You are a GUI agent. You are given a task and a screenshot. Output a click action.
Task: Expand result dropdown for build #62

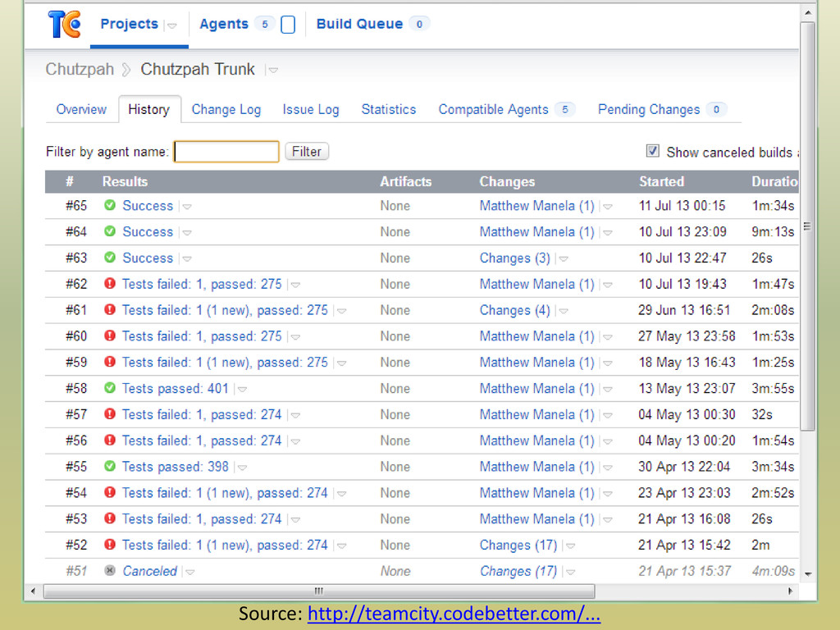click(295, 285)
